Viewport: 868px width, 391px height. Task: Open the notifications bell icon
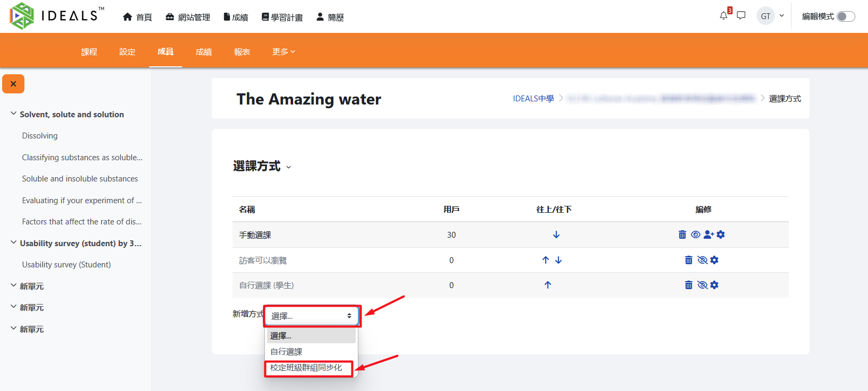coord(723,16)
